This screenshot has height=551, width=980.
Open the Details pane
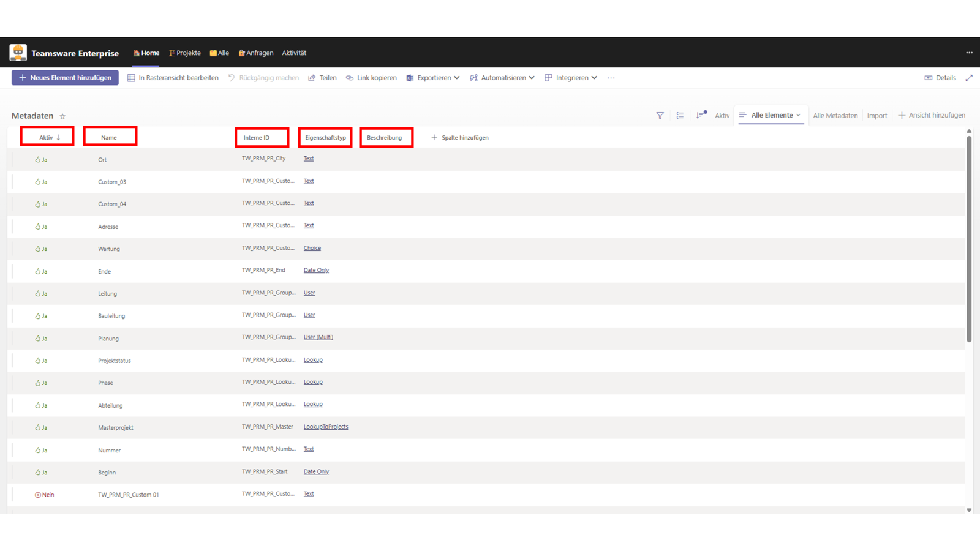point(940,78)
